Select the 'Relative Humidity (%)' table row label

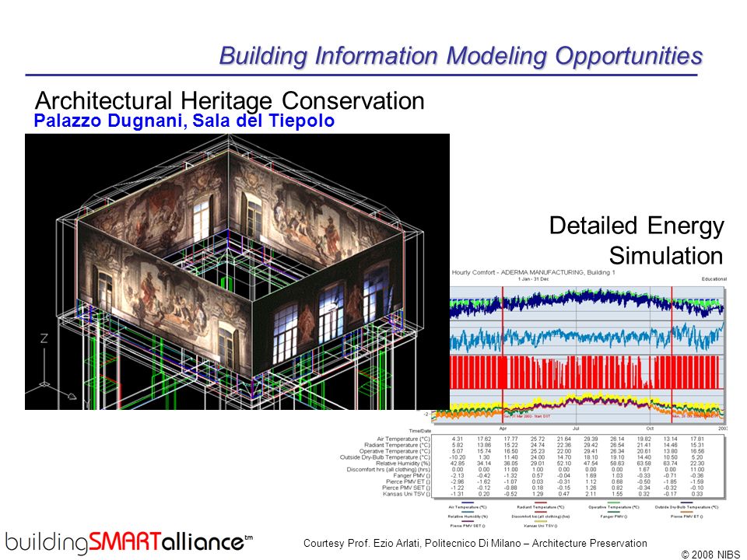tap(403, 464)
